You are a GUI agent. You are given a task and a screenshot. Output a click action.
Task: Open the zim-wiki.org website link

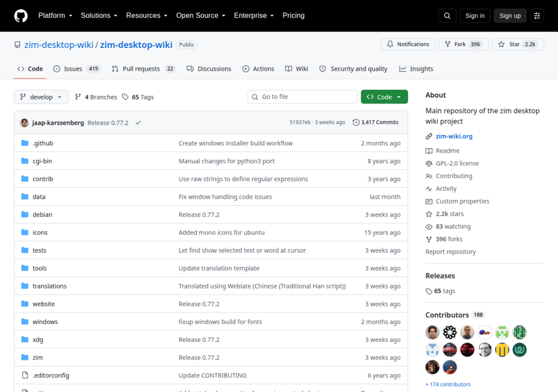pyautogui.click(x=454, y=136)
